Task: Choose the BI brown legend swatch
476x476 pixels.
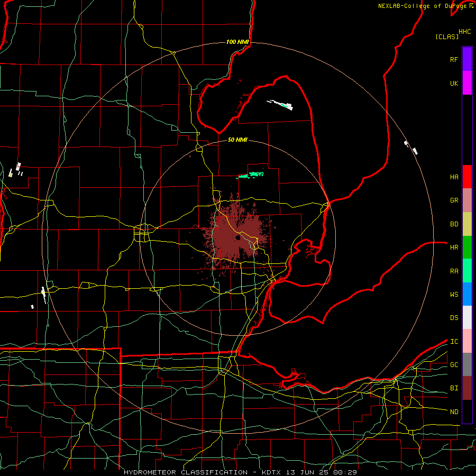Action: tap(467, 388)
